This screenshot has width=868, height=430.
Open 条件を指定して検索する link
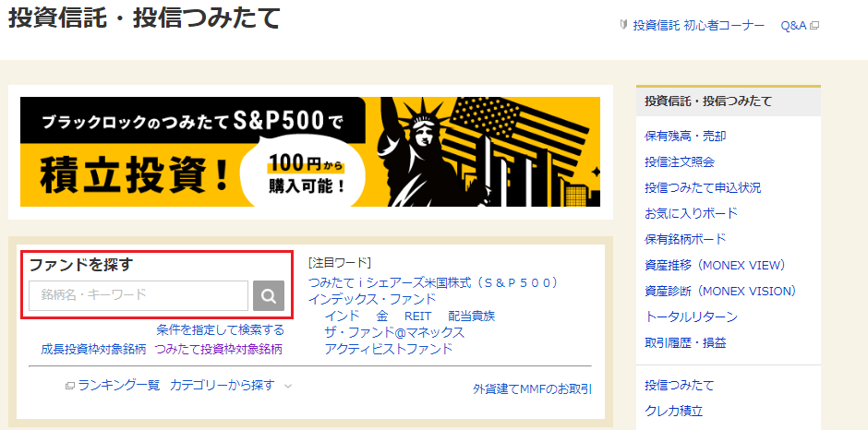pos(221,330)
